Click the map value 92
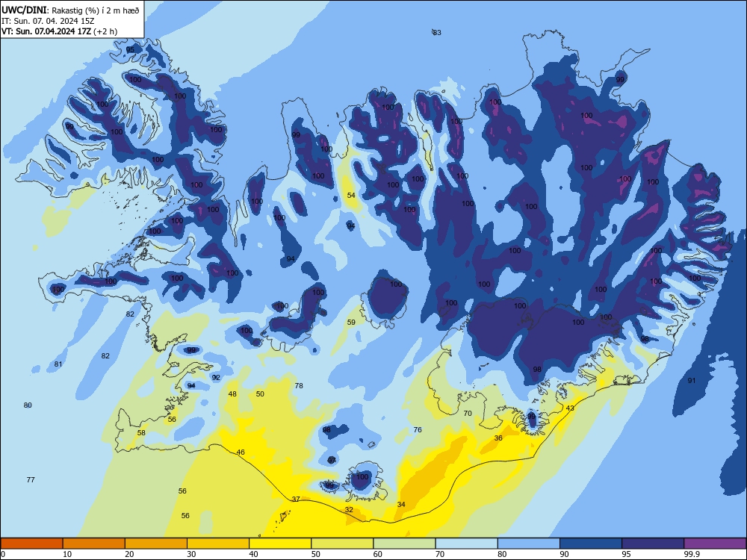747x560 pixels. tap(216, 377)
